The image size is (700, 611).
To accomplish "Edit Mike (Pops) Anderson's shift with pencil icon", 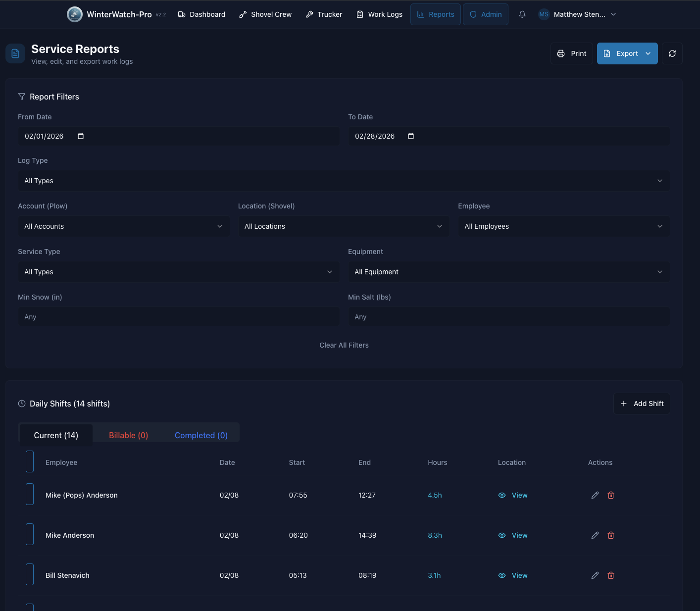I will (x=595, y=495).
